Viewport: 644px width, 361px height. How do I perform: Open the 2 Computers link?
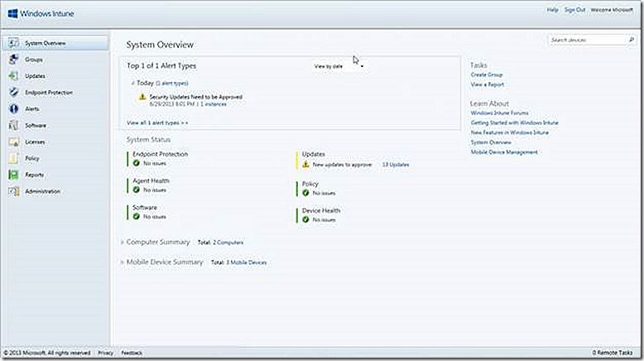(228, 243)
